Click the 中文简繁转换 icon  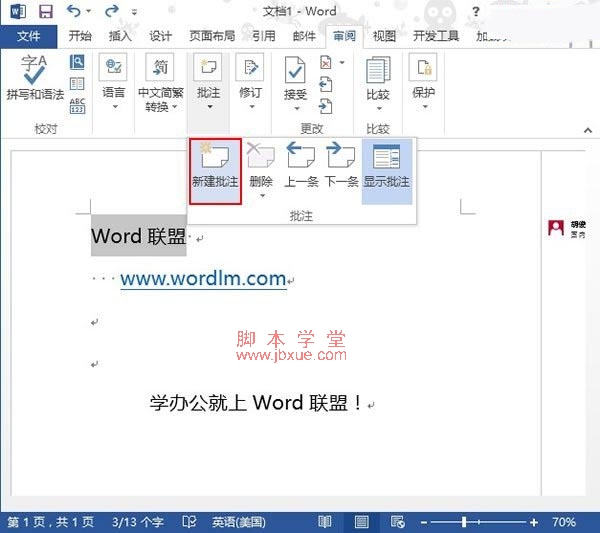tap(160, 67)
